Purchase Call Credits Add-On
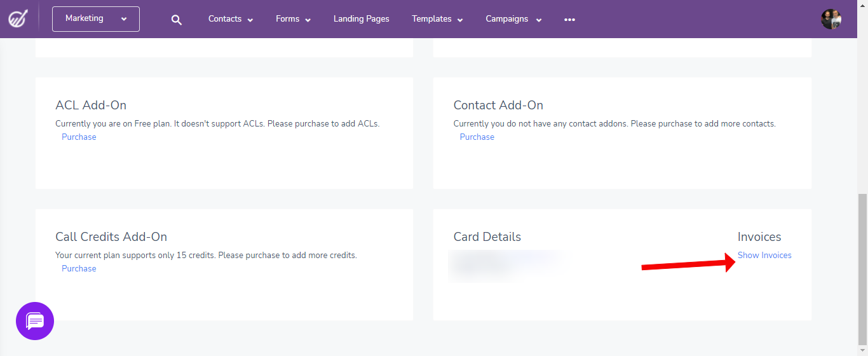The width and height of the screenshot is (868, 356). pyautogui.click(x=79, y=268)
